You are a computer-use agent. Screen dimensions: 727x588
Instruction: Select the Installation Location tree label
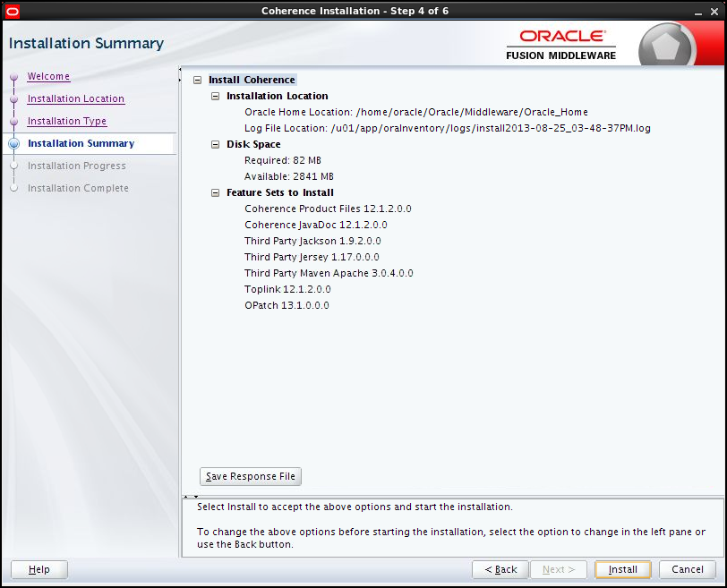(x=278, y=96)
